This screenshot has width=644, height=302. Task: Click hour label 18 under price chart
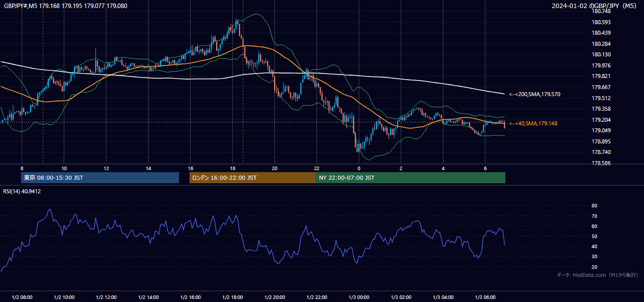232,168
